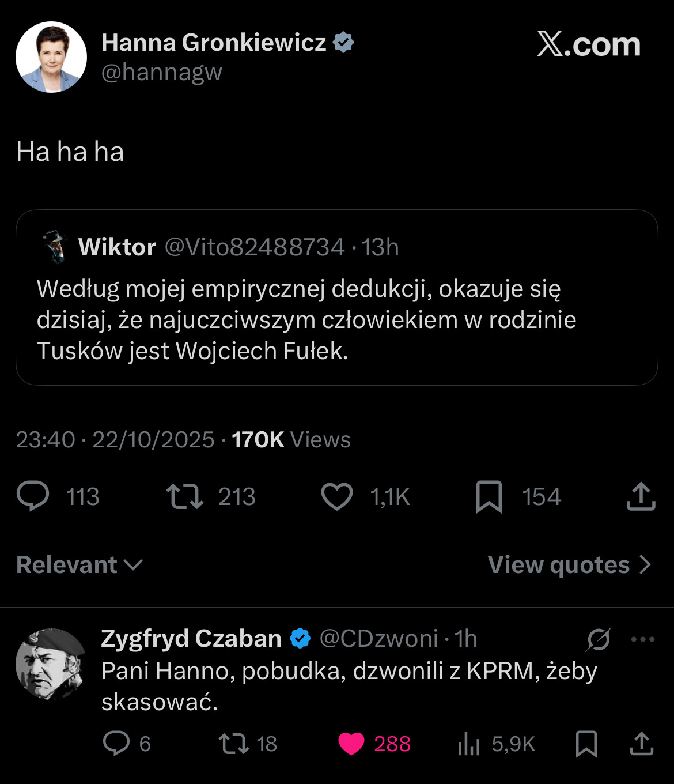The image size is (674, 784).
Task: Open View quotes for this post
Action: pos(569,565)
